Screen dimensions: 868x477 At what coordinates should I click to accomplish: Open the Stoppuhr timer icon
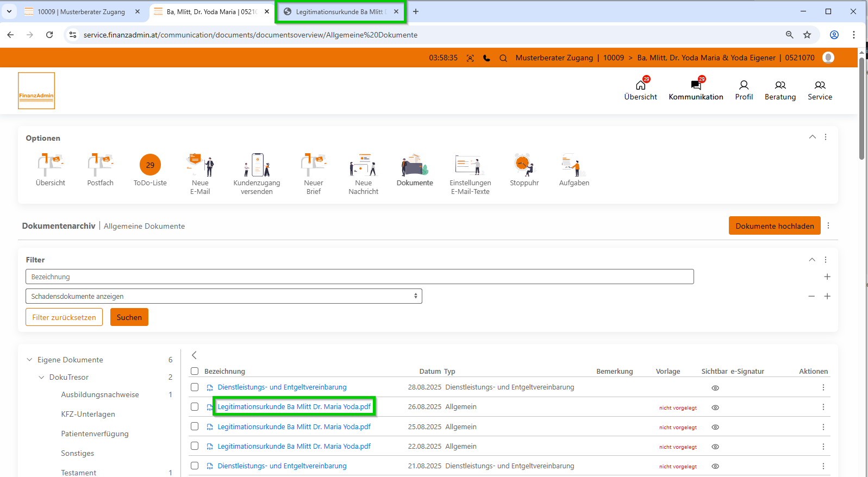pyautogui.click(x=523, y=165)
